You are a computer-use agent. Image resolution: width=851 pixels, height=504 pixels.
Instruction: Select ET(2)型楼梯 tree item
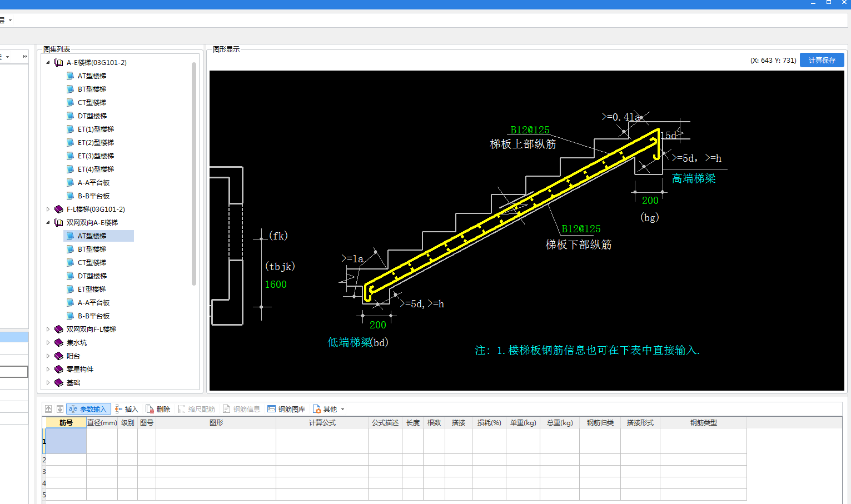point(96,143)
